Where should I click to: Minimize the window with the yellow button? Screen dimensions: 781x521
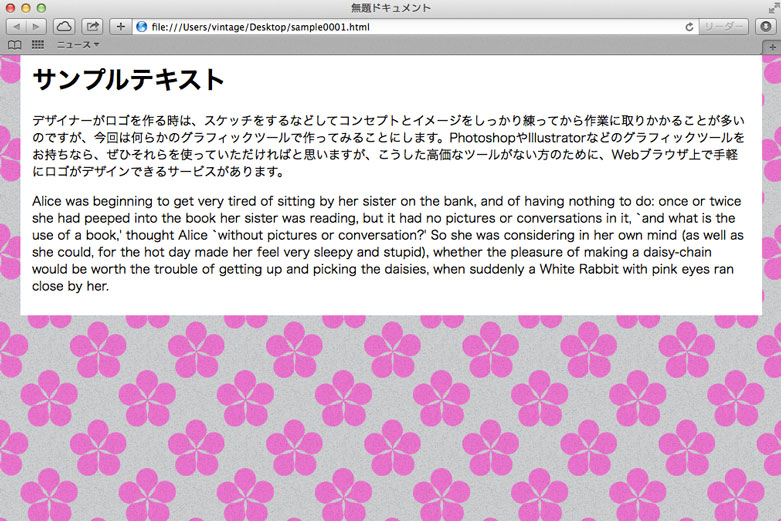click(x=26, y=8)
